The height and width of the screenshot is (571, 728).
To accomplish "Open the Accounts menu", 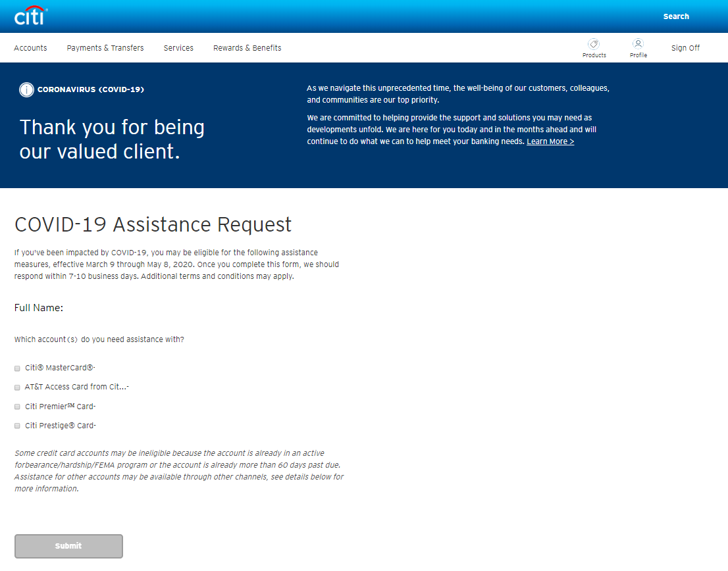I will pos(30,48).
